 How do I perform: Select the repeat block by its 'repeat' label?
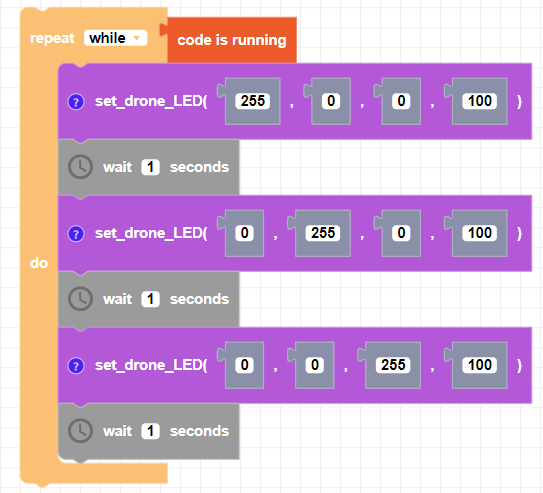(52, 38)
